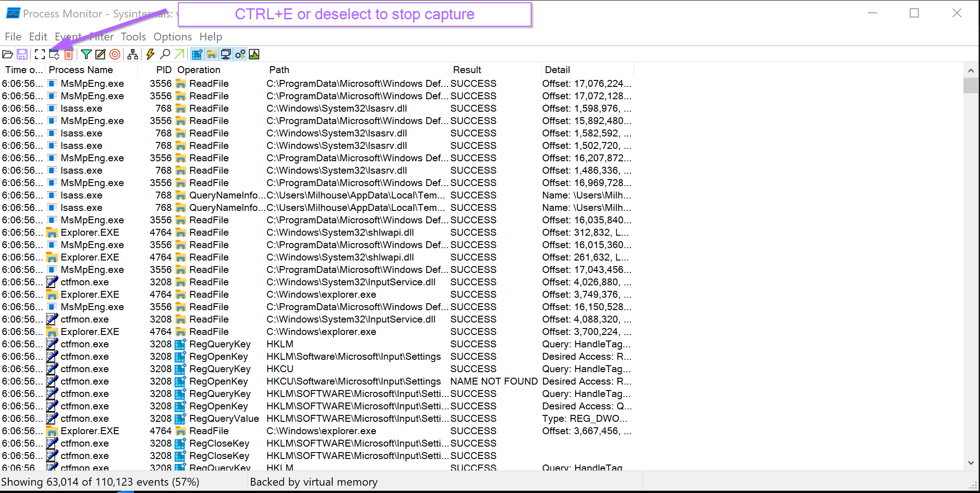
Task: Click the Explorer.EXE icon in the Offset 3,667,456 row
Action: (x=52, y=431)
